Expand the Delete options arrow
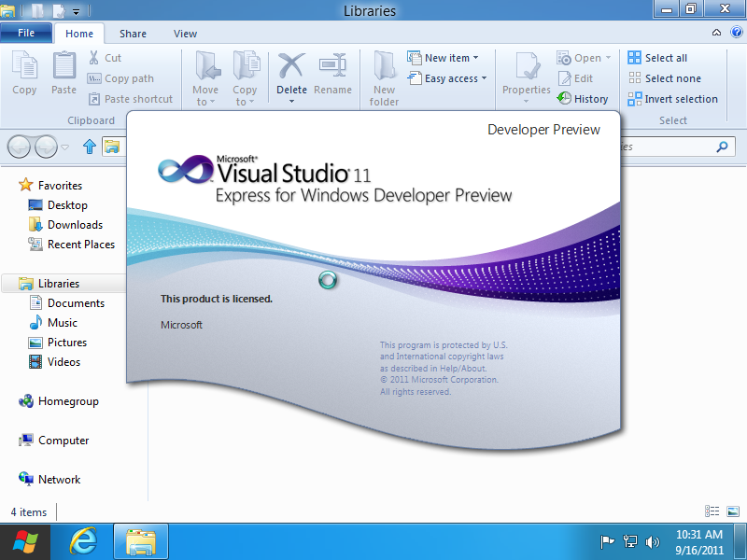This screenshot has width=747, height=560. [x=291, y=102]
